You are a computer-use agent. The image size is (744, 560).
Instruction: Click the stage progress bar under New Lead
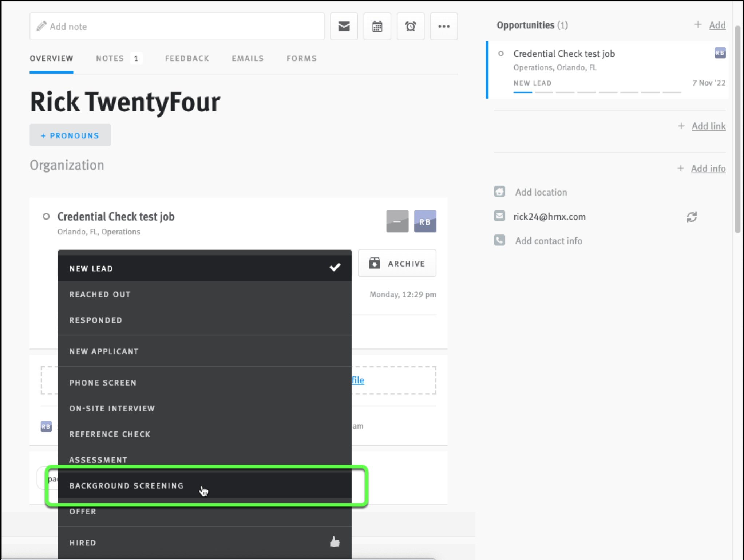click(597, 92)
